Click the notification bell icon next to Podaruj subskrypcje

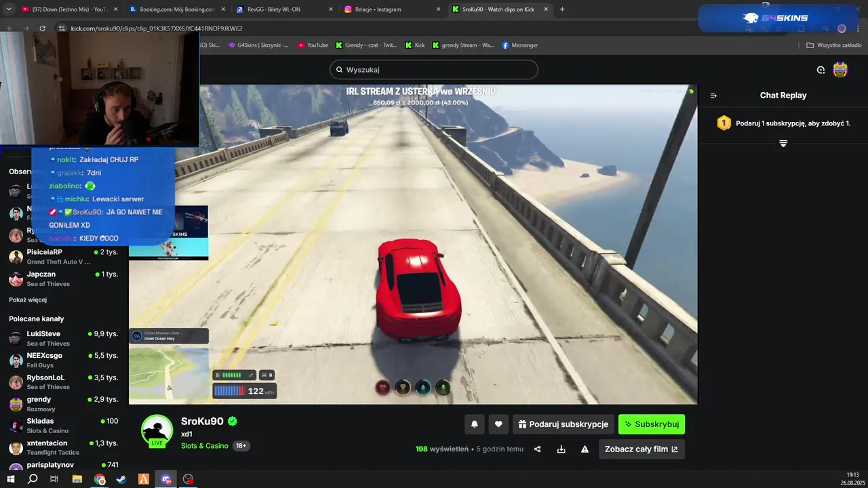pos(475,424)
